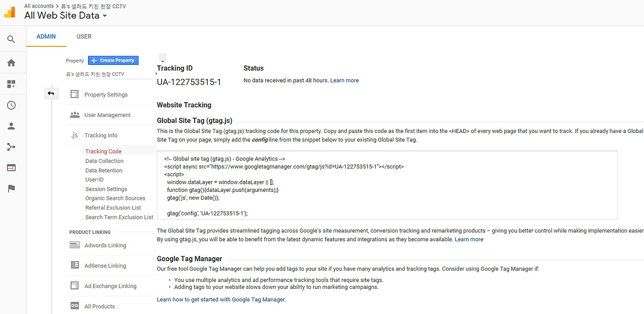Click AdSense Linking icon
The width and height of the screenshot is (644, 314).
coord(74,265)
